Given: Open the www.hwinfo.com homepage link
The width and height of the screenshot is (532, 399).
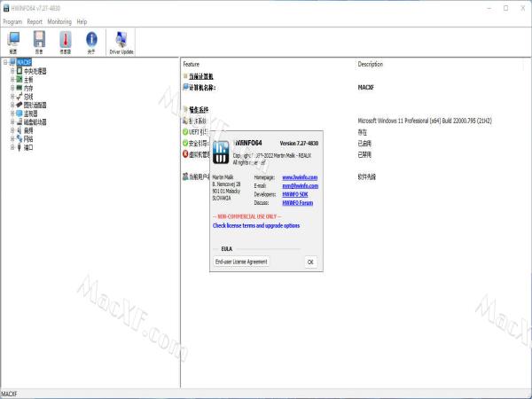Looking at the screenshot, I should 300,177.
